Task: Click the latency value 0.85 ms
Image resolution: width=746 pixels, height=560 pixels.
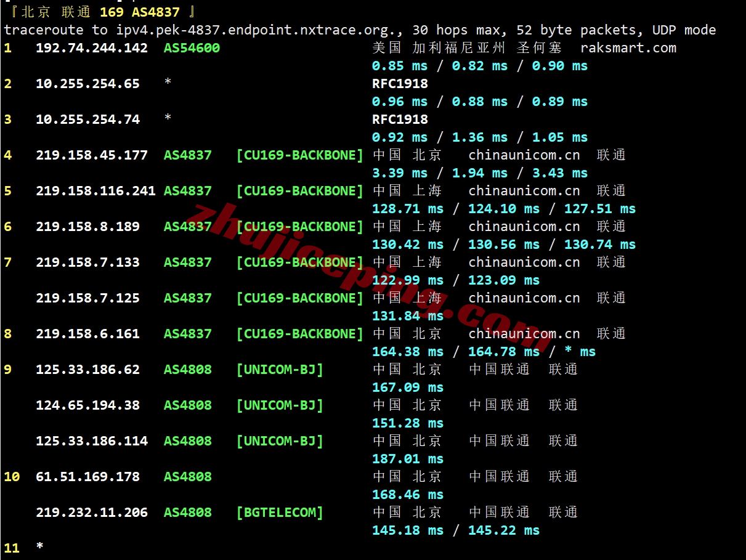Action: [400, 66]
